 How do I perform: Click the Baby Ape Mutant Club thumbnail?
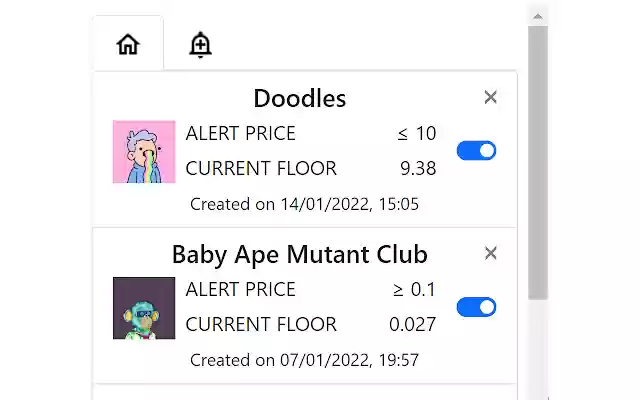[144, 308]
